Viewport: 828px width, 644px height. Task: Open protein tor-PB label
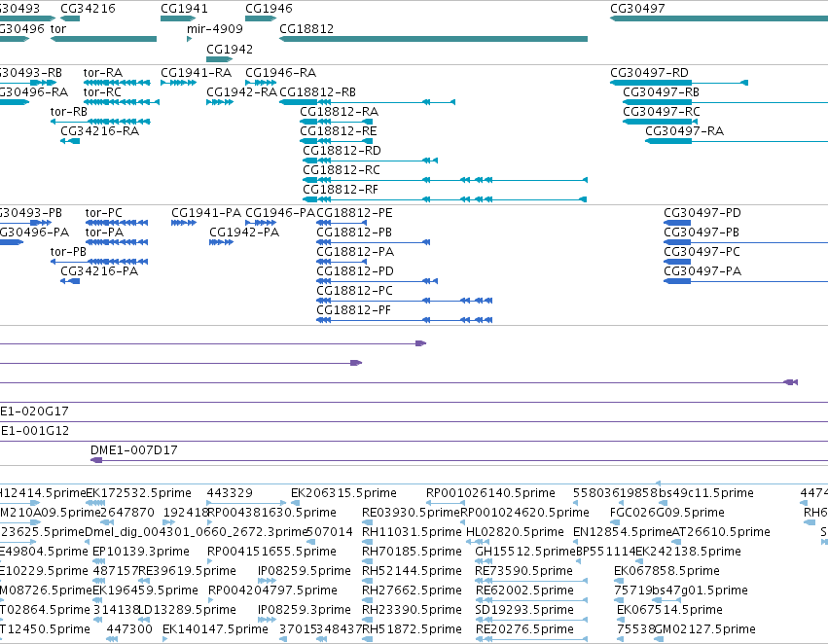click(68, 252)
